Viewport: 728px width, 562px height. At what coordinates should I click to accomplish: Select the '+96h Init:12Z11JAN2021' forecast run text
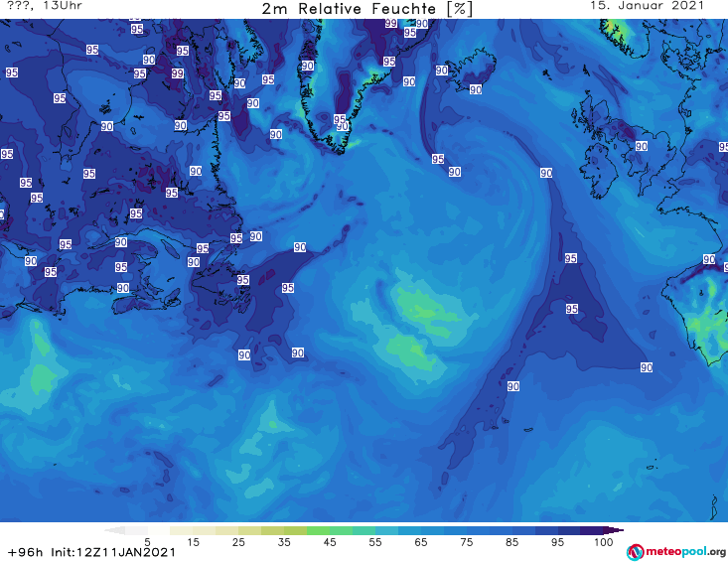pos(91,552)
